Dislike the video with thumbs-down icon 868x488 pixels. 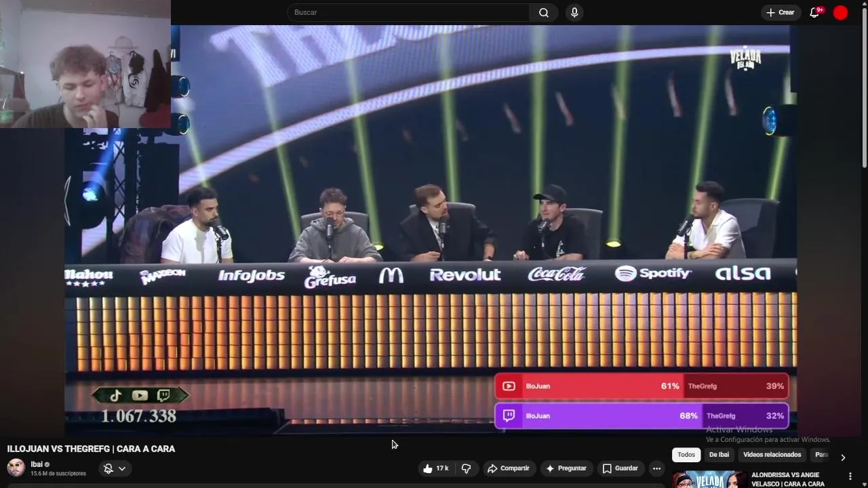[x=466, y=468]
